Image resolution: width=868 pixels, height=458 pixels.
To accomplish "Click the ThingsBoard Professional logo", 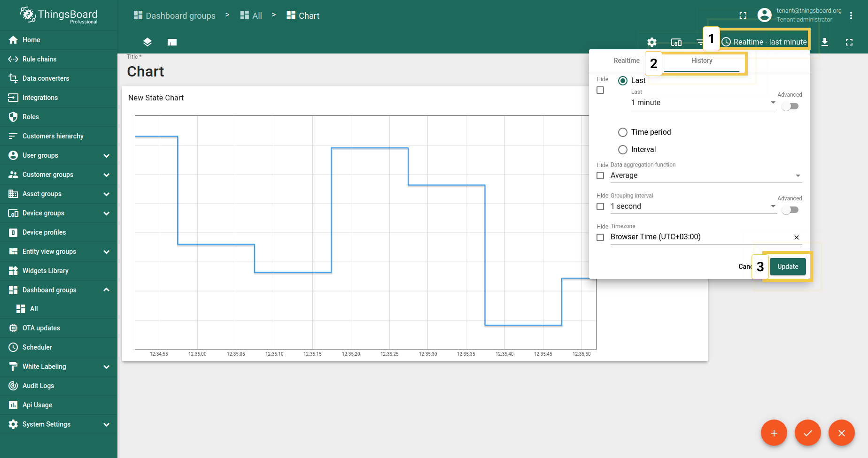I will [x=59, y=15].
